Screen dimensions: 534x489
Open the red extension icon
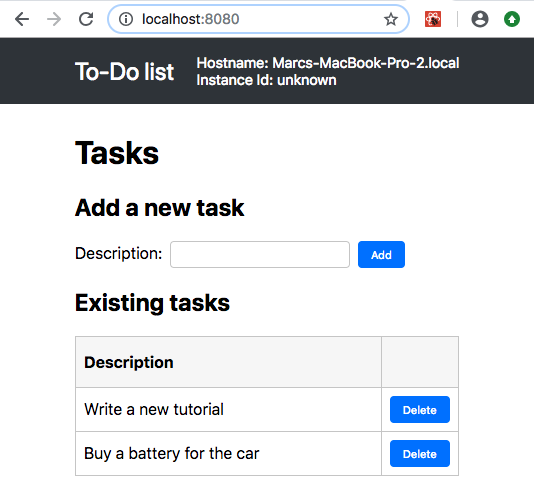click(x=433, y=19)
